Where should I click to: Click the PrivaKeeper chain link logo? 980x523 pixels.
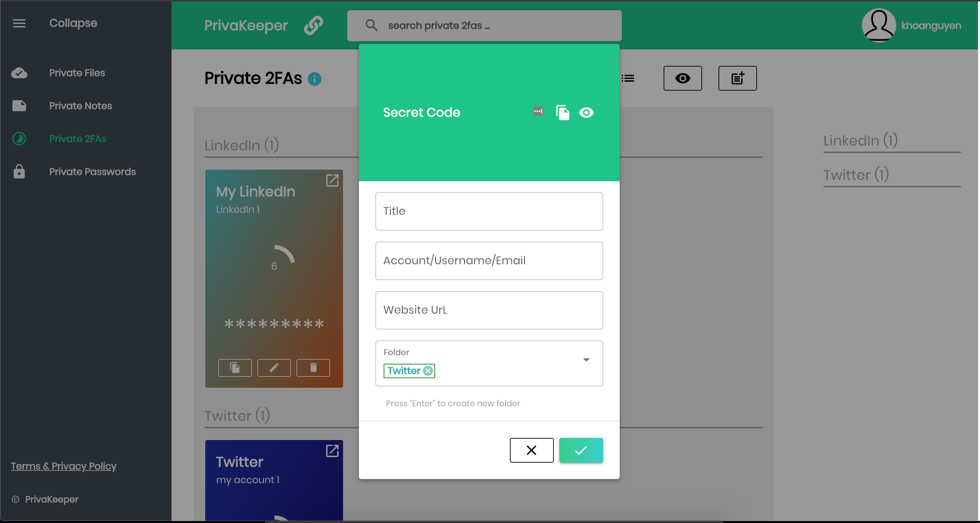point(313,25)
